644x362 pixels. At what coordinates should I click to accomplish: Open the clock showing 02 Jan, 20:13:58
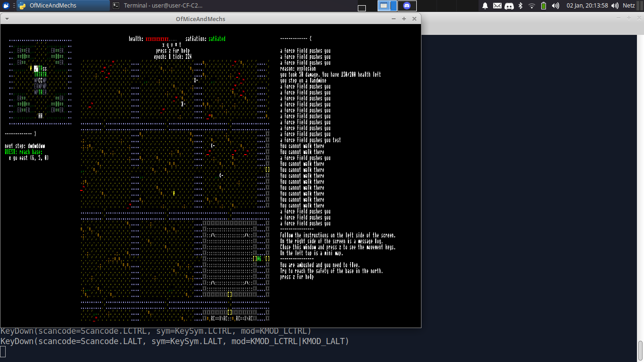pyautogui.click(x=587, y=6)
